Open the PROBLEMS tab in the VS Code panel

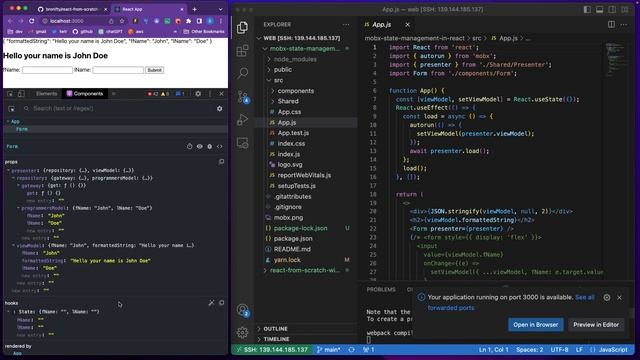[x=381, y=289]
